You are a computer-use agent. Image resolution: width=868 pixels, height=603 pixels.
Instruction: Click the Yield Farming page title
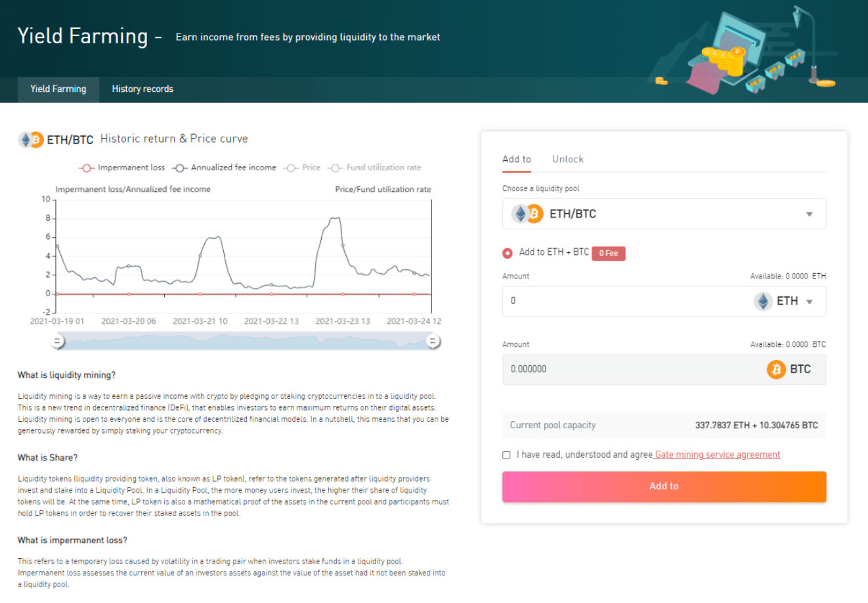(x=82, y=36)
